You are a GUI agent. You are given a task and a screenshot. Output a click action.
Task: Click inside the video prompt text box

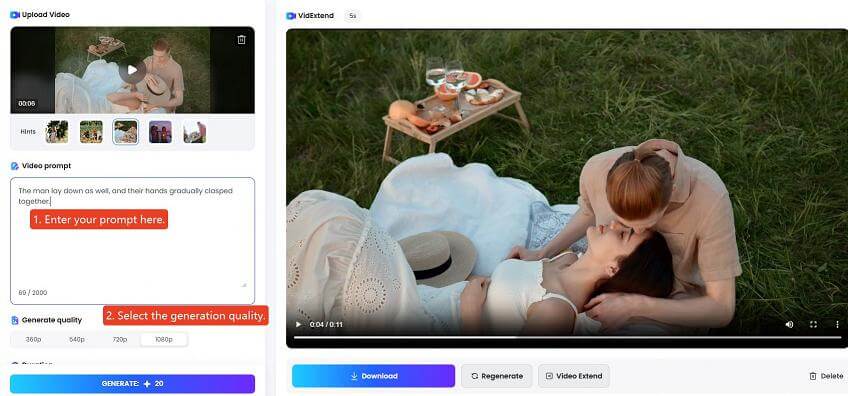pyautogui.click(x=132, y=241)
